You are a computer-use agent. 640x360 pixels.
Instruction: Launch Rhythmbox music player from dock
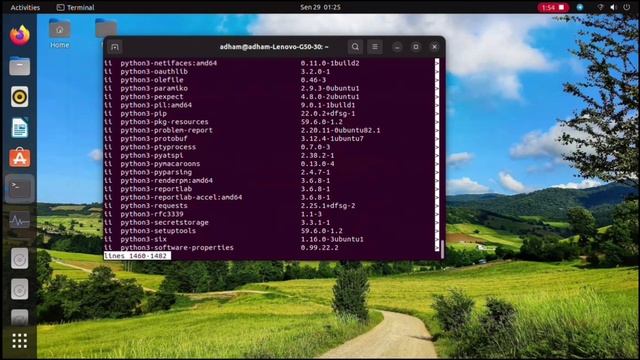point(20,97)
